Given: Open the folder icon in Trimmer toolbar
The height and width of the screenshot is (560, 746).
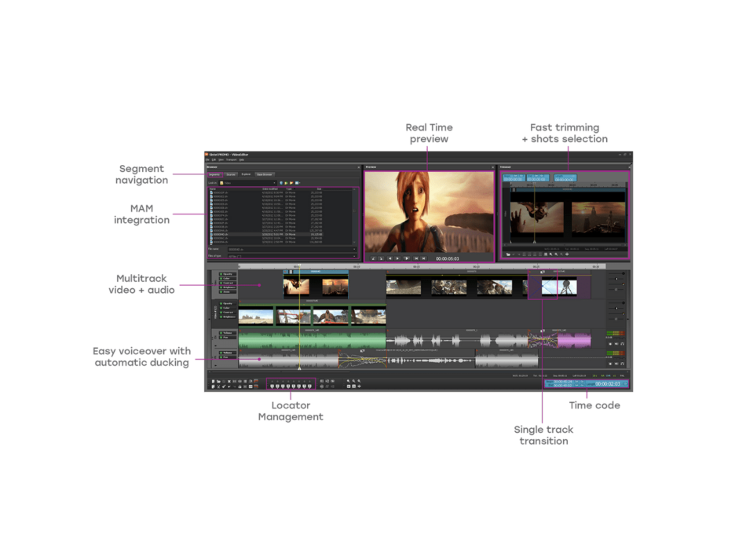Looking at the screenshot, I should tap(509, 254).
